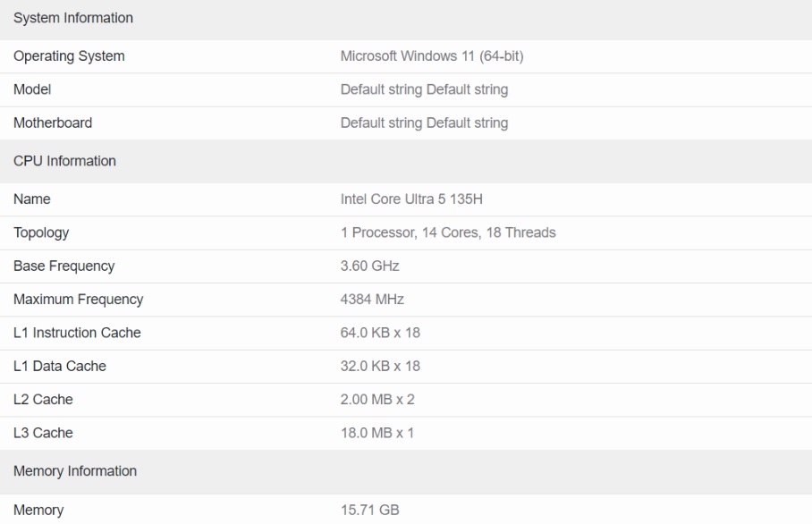Click the Base Frequency label

tap(64, 266)
